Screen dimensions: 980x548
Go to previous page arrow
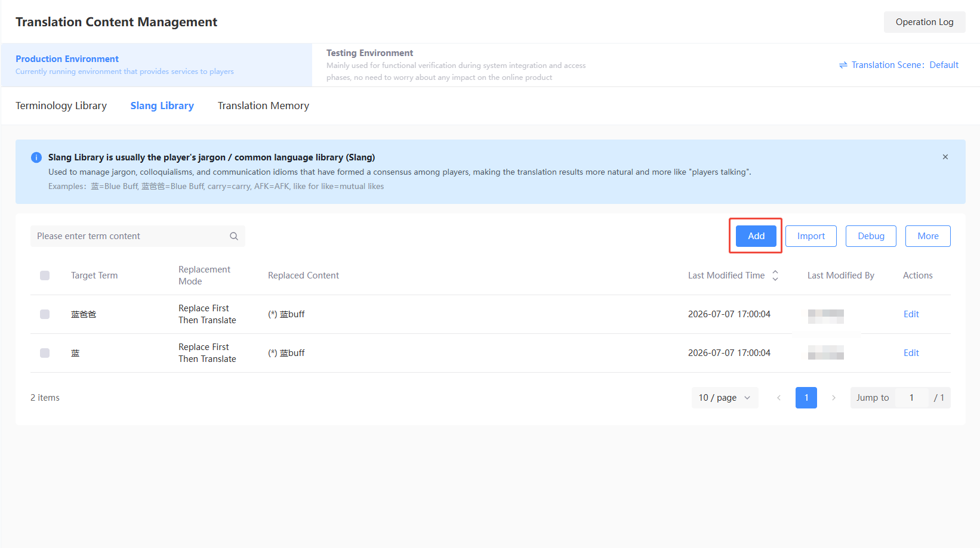779,398
